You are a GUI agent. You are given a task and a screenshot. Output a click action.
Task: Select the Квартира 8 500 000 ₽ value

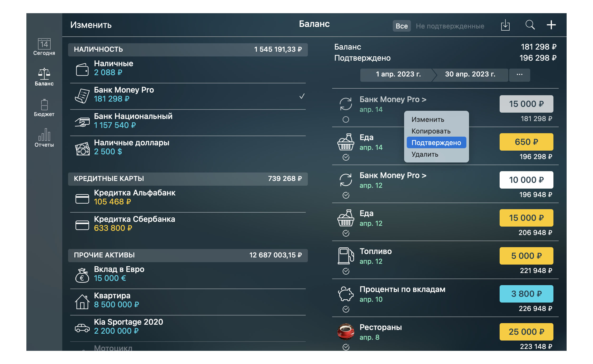(x=116, y=305)
